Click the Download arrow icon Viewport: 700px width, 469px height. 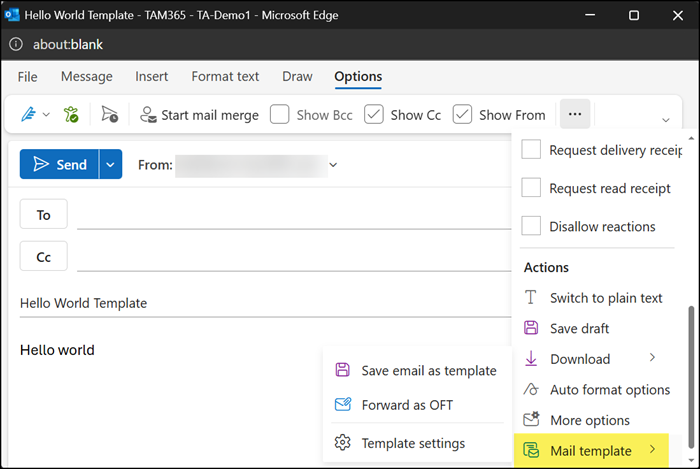[531, 358]
